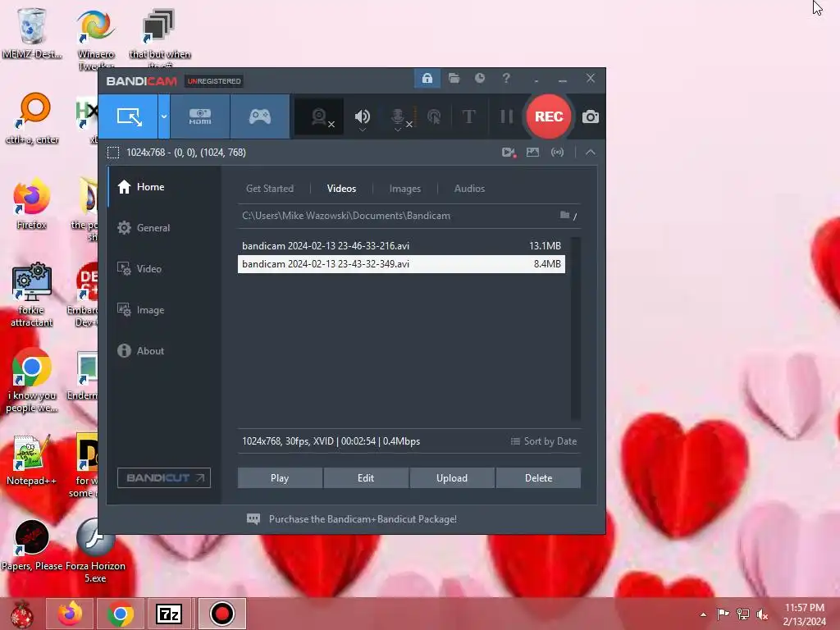The height and width of the screenshot is (630, 840).
Task: Click the Upload button
Action: (452, 478)
